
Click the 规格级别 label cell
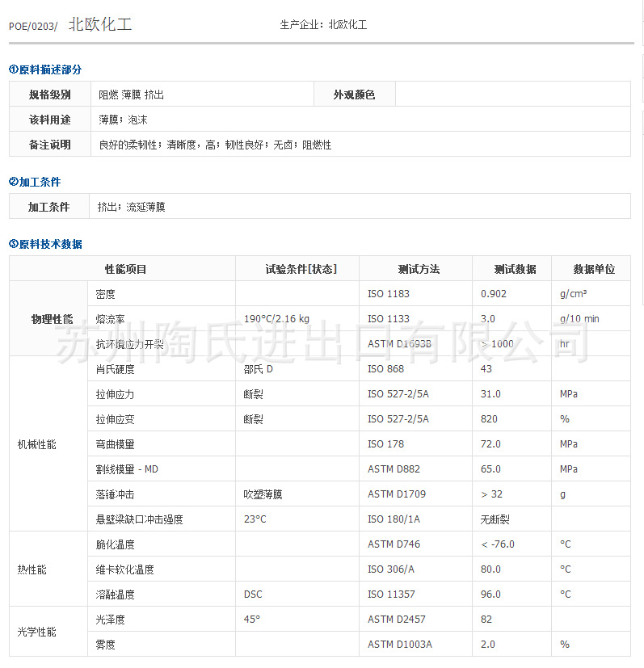[50, 95]
